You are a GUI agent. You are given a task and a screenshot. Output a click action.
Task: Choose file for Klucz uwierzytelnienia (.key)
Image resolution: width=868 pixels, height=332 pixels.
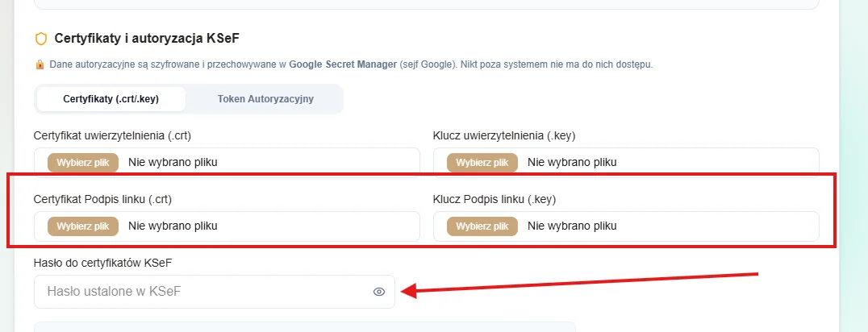[x=482, y=163]
